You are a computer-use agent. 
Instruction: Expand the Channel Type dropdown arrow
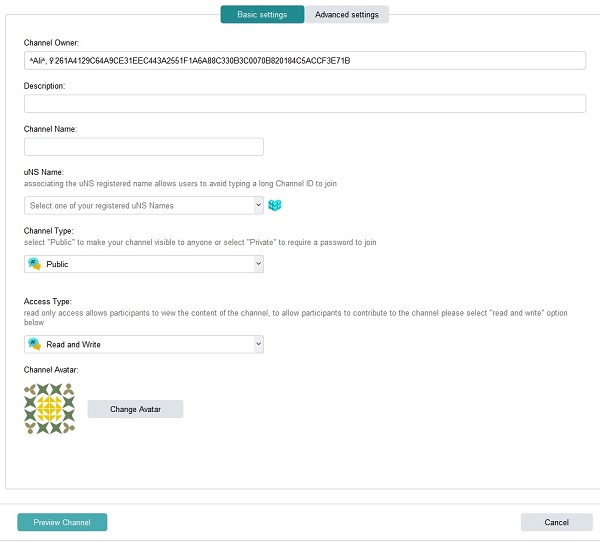point(258,264)
